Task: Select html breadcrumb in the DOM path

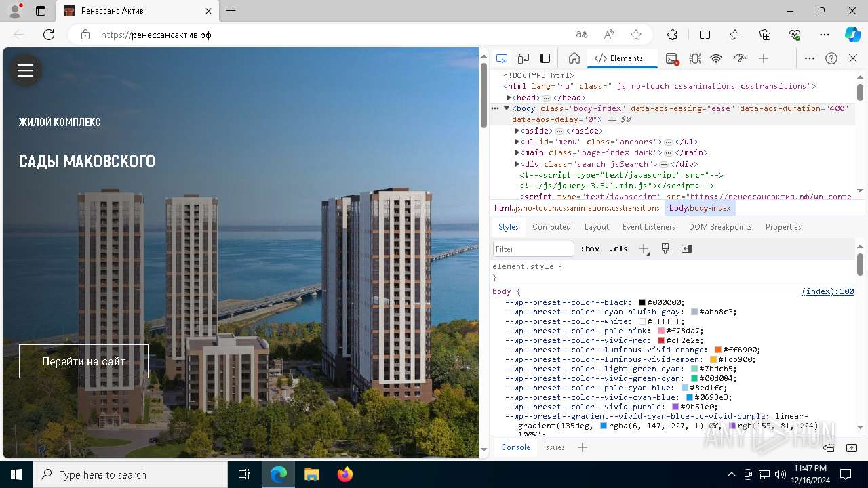Action: pyautogui.click(x=577, y=208)
